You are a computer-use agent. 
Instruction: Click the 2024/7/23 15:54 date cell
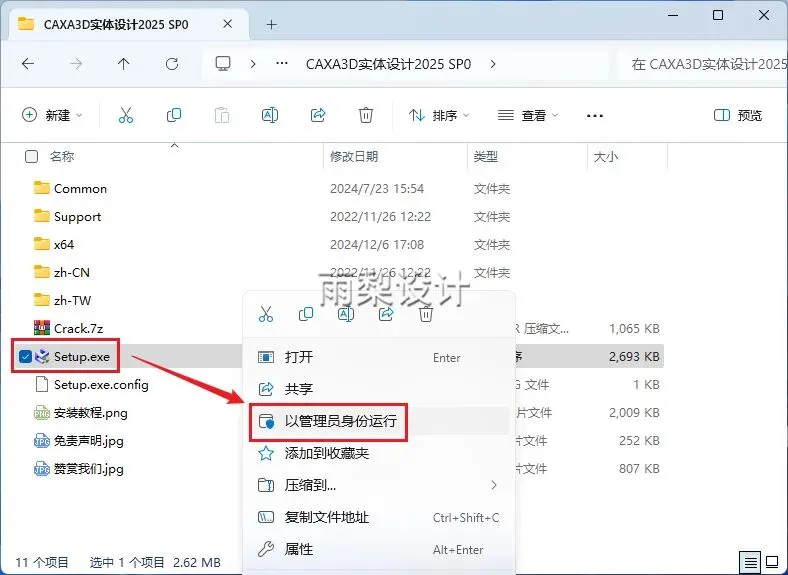(x=376, y=188)
